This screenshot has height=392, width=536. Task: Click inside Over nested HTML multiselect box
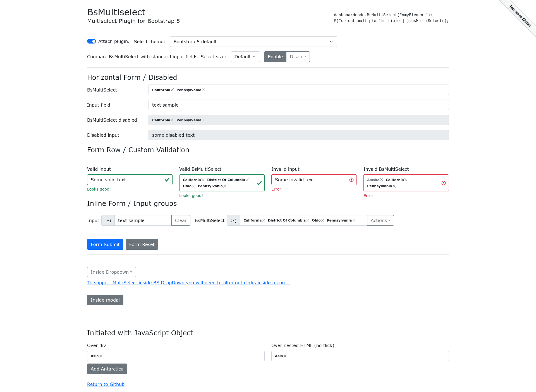pos(360,356)
